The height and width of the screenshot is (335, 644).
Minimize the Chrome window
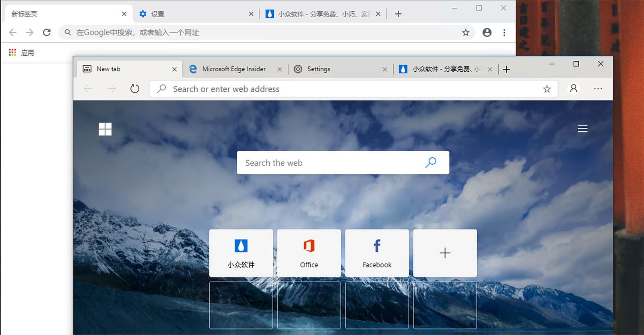(455, 8)
